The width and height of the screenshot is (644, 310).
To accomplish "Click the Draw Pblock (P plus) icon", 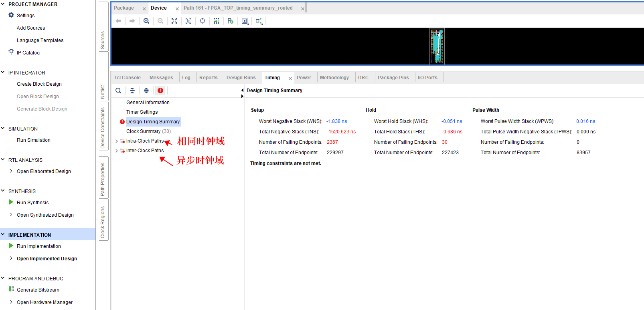I will click(x=230, y=21).
